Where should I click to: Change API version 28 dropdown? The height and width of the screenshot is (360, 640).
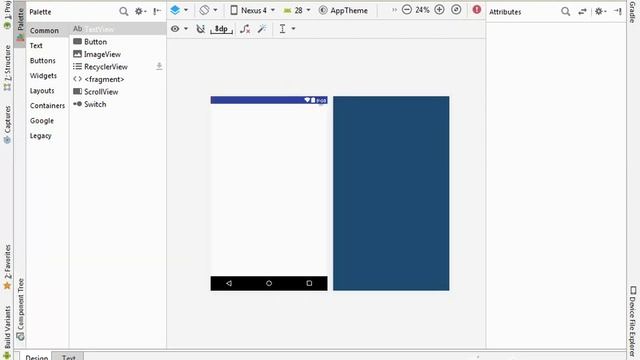(x=297, y=10)
